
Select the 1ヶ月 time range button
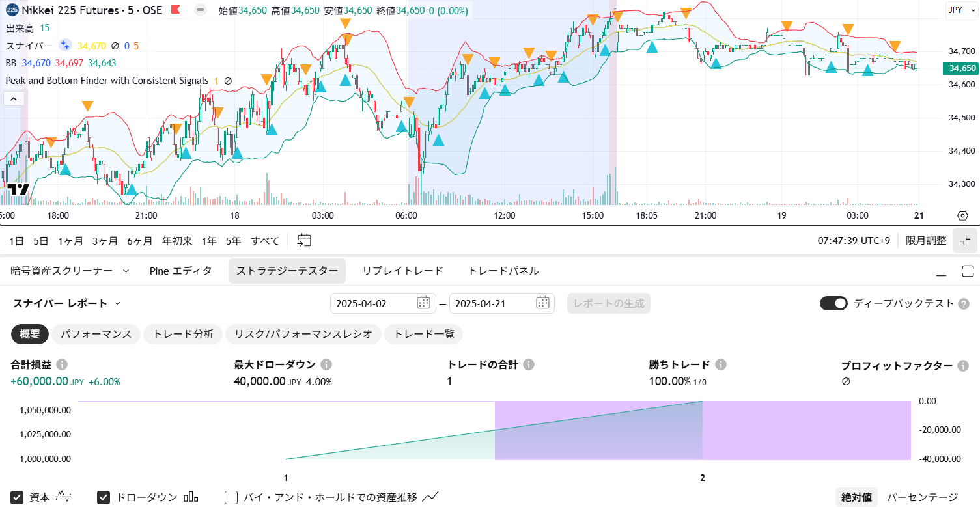[70, 240]
